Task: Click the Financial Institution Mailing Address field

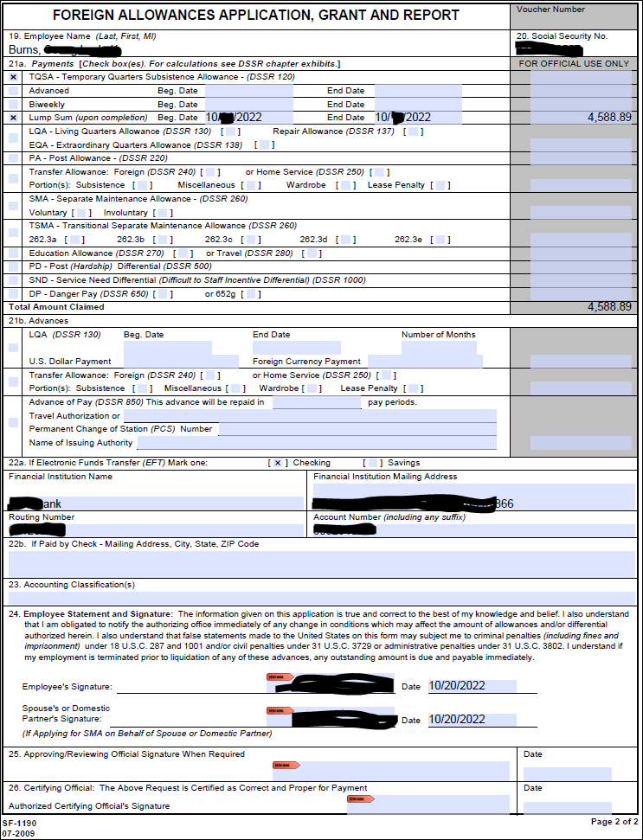Action: [474, 497]
